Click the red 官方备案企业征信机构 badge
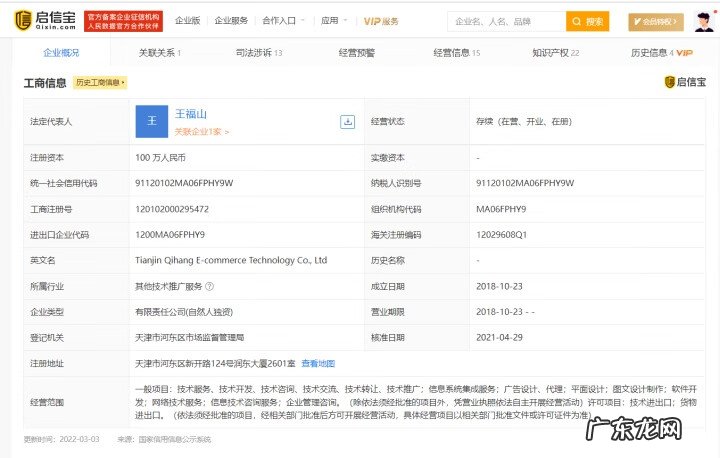The width and height of the screenshot is (720, 458). tap(124, 21)
